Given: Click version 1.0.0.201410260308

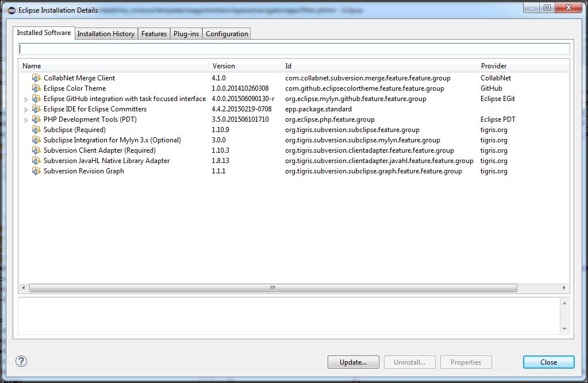Looking at the screenshot, I should click(x=240, y=88).
